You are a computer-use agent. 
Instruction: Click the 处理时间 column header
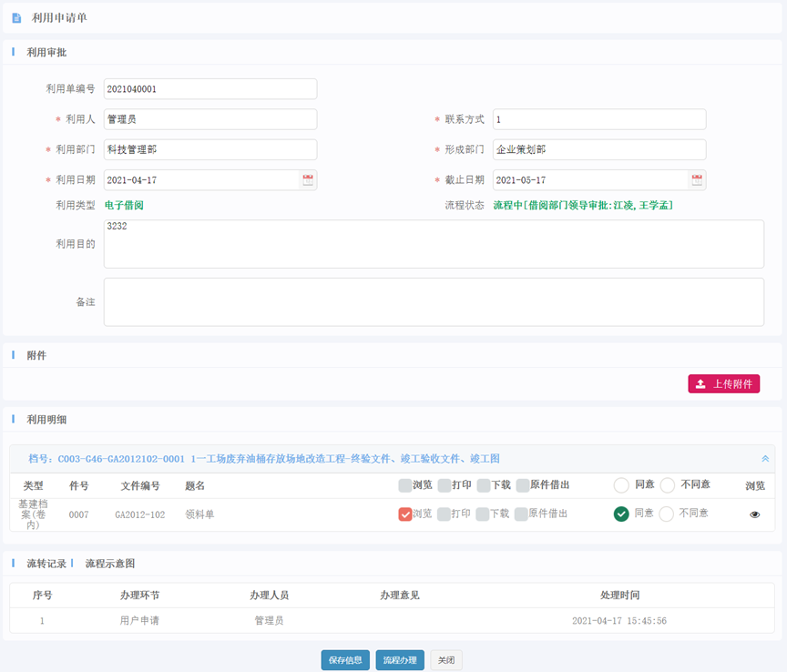tap(620, 596)
